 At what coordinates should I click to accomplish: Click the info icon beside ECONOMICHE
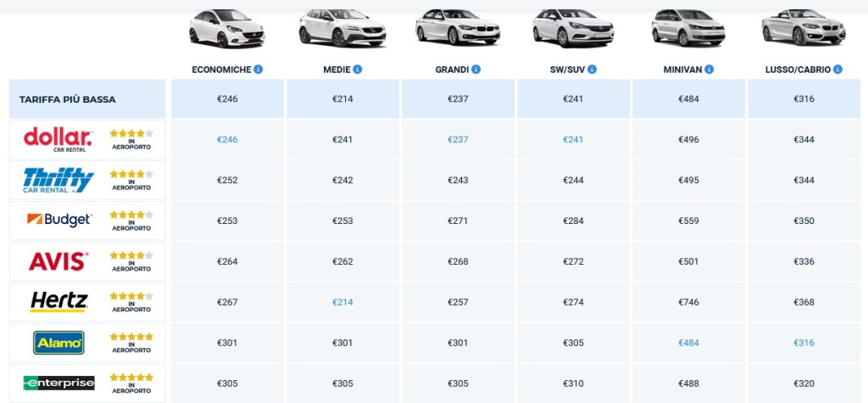pyautogui.click(x=258, y=70)
